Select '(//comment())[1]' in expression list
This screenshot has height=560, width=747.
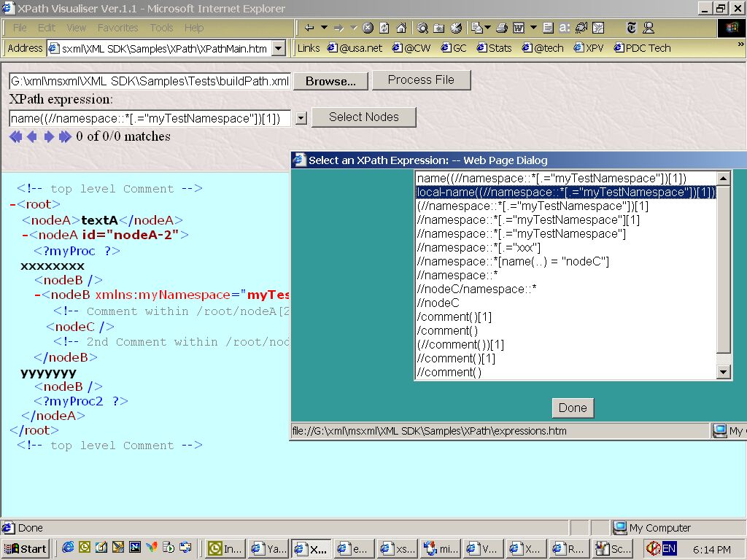pyautogui.click(x=566, y=344)
